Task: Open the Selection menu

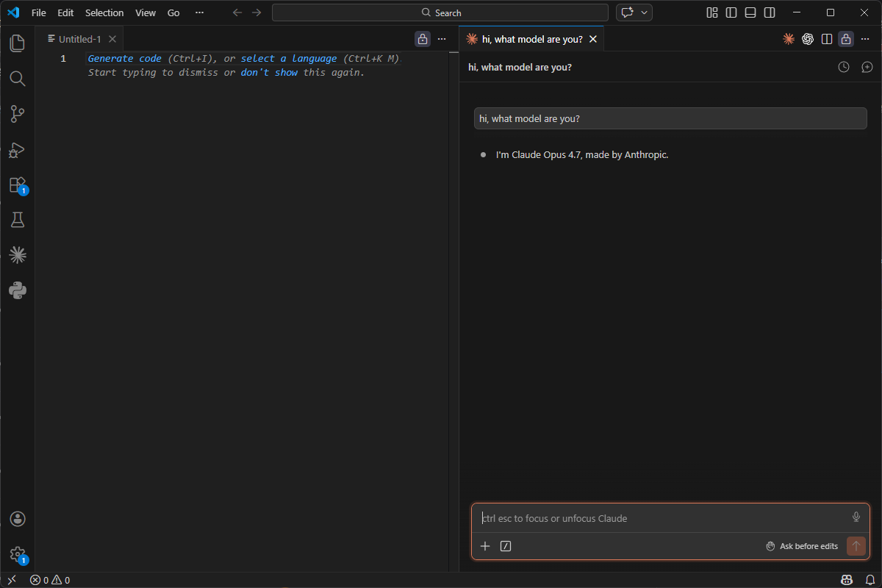Action: coord(104,12)
